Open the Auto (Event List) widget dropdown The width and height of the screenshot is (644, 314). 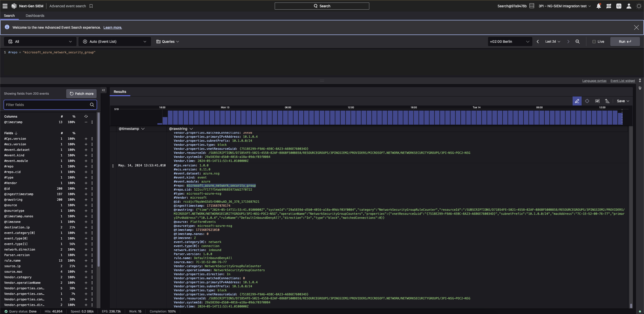click(114, 42)
